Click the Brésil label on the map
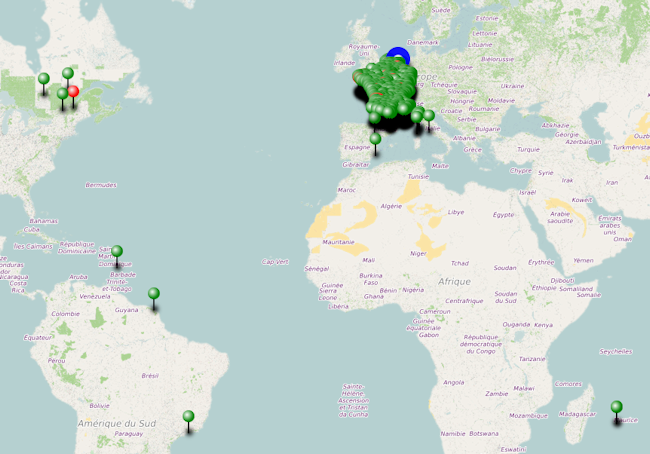This screenshot has width=650, height=454. pos(150,375)
